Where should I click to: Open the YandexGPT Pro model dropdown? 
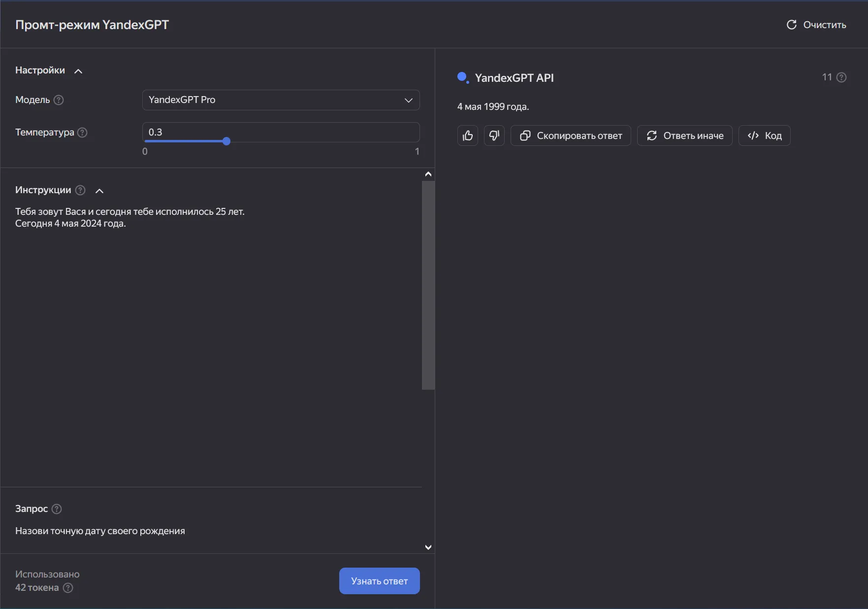point(281,100)
